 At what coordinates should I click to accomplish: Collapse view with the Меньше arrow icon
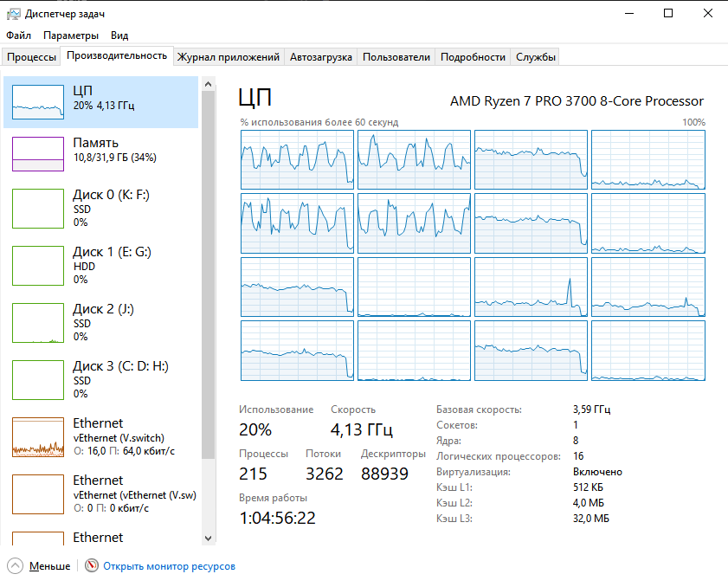[x=15, y=565]
